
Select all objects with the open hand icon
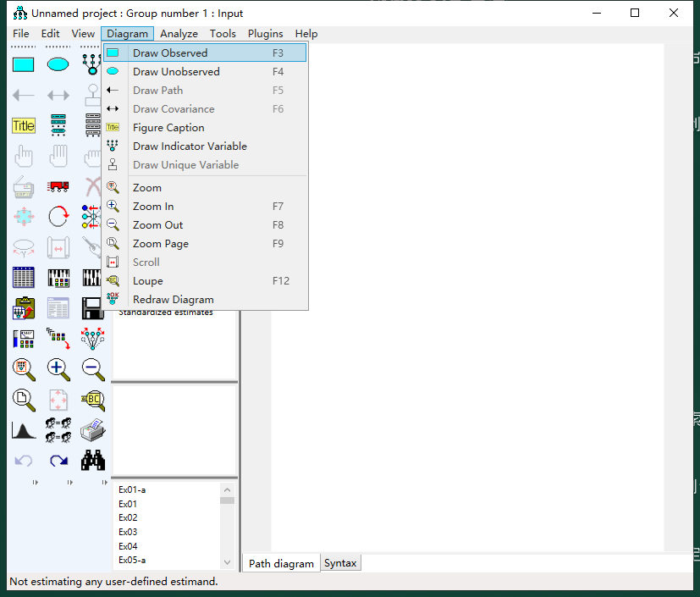[x=58, y=156]
